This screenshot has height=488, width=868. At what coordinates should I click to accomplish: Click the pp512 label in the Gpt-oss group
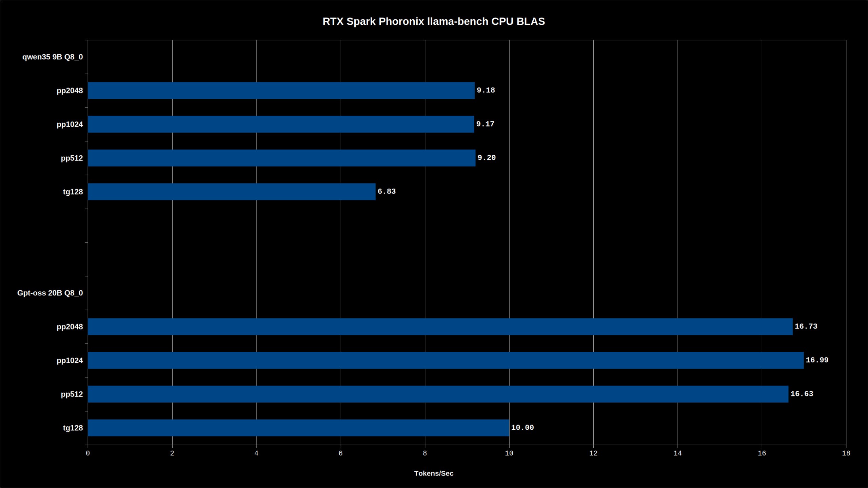coord(72,394)
